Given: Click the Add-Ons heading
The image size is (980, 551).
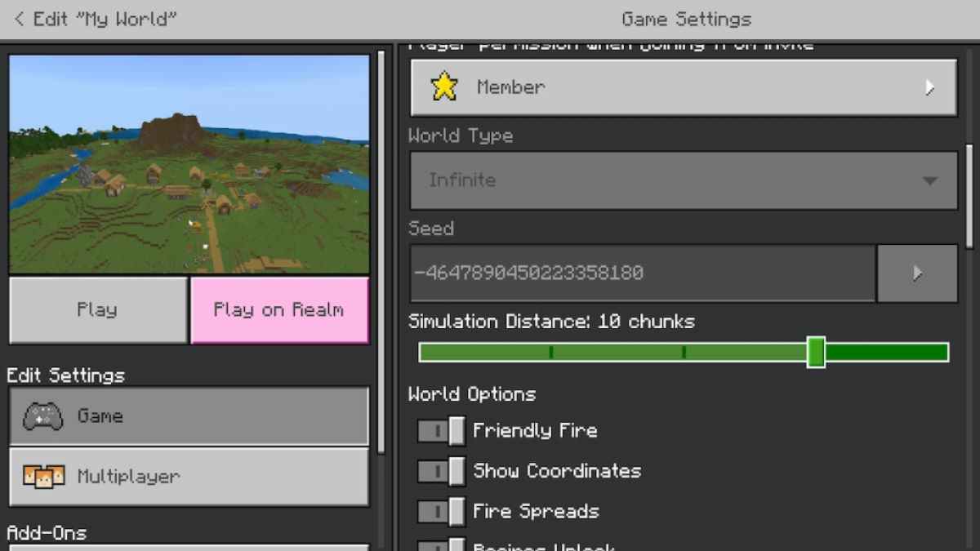Looking at the screenshot, I should point(47,533).
